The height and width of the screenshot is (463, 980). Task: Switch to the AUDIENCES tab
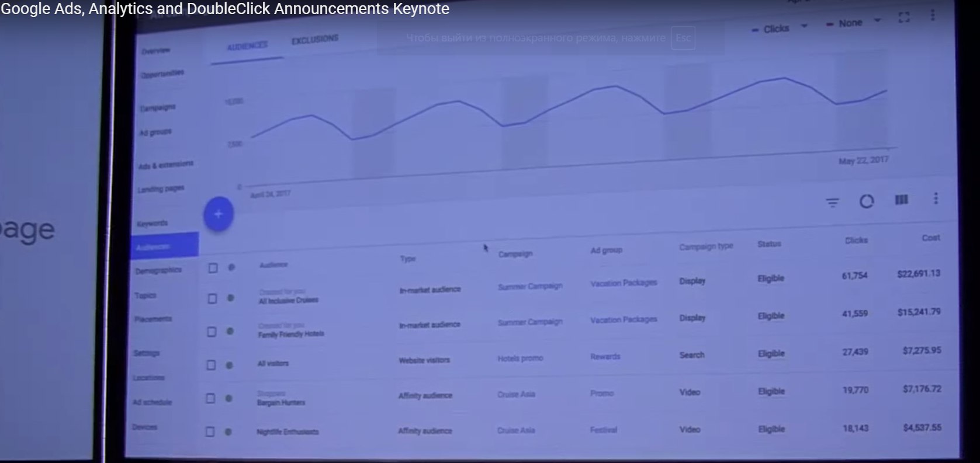point(247,46)
